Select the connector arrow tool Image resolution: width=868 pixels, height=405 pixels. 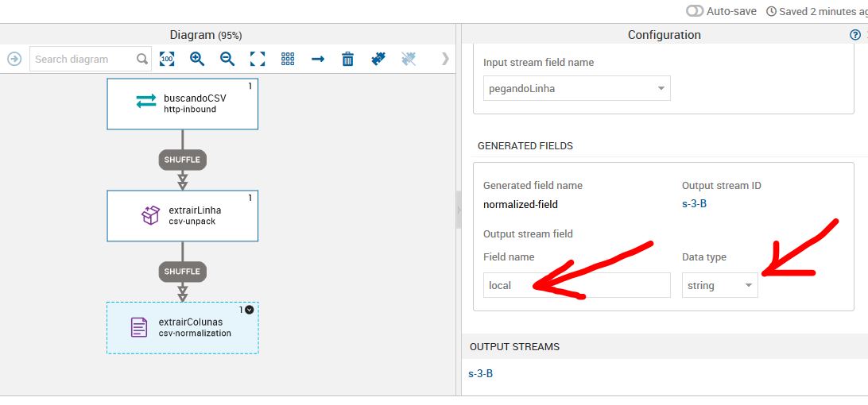(x=318, y=59)
